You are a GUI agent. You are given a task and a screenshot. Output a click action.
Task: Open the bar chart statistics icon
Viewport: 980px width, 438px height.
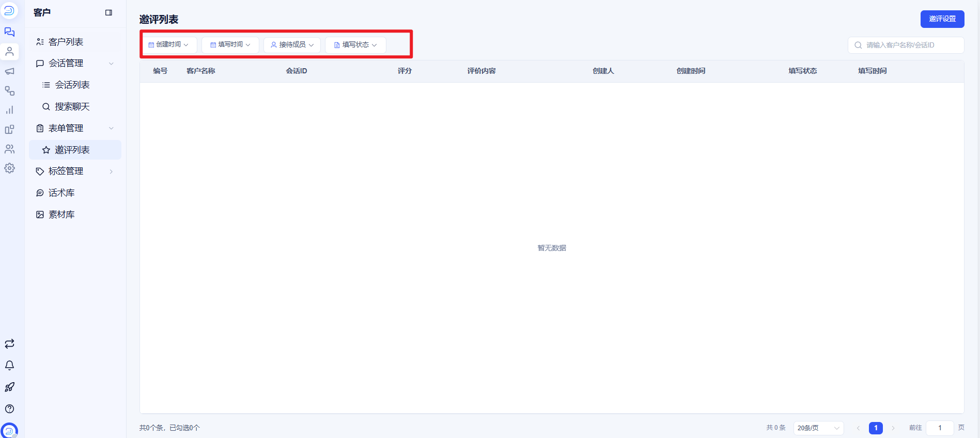(x=9, y=110)
